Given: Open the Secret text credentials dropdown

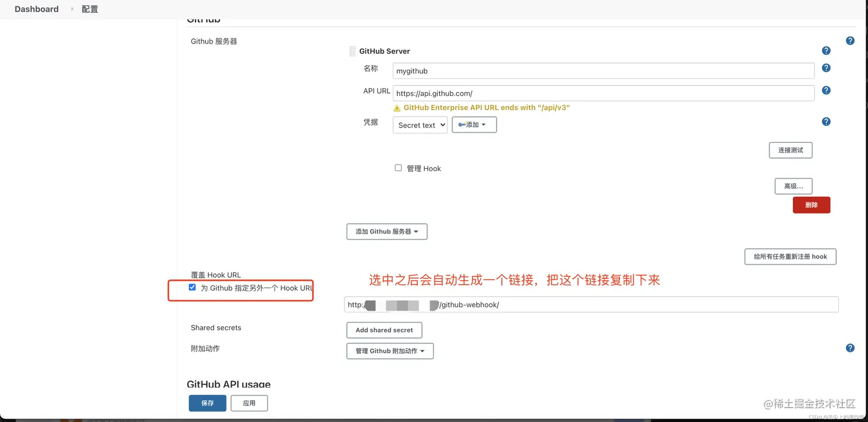Looking at the screenshot, I should pyautogui.click(x=420, y=125).
